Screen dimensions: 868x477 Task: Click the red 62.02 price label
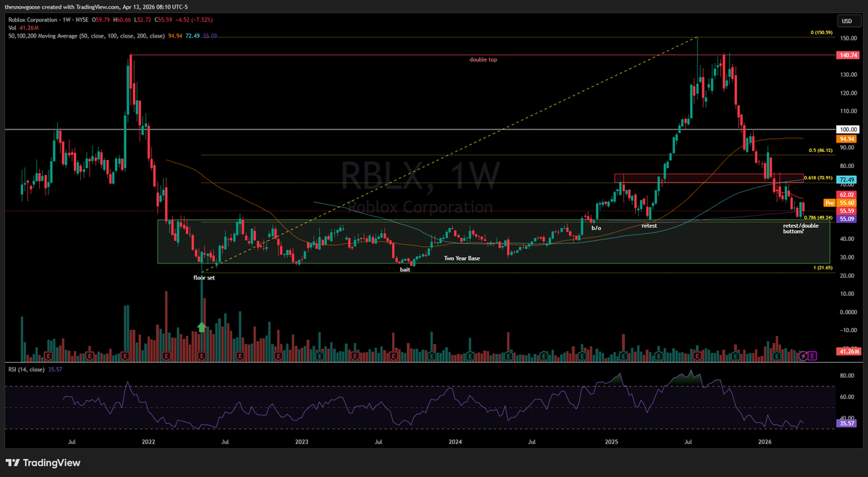click(x=846, y=195)
